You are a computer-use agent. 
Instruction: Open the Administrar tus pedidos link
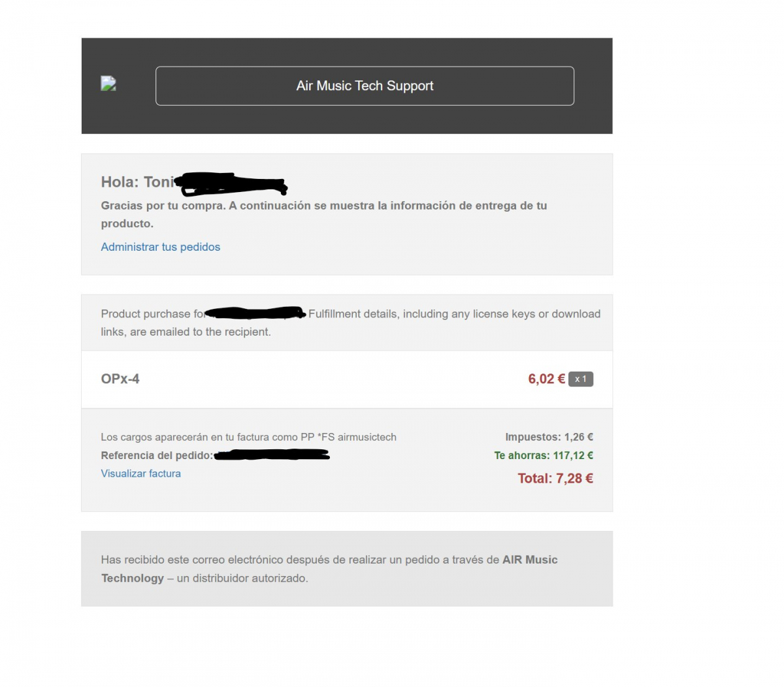(161, 247)
